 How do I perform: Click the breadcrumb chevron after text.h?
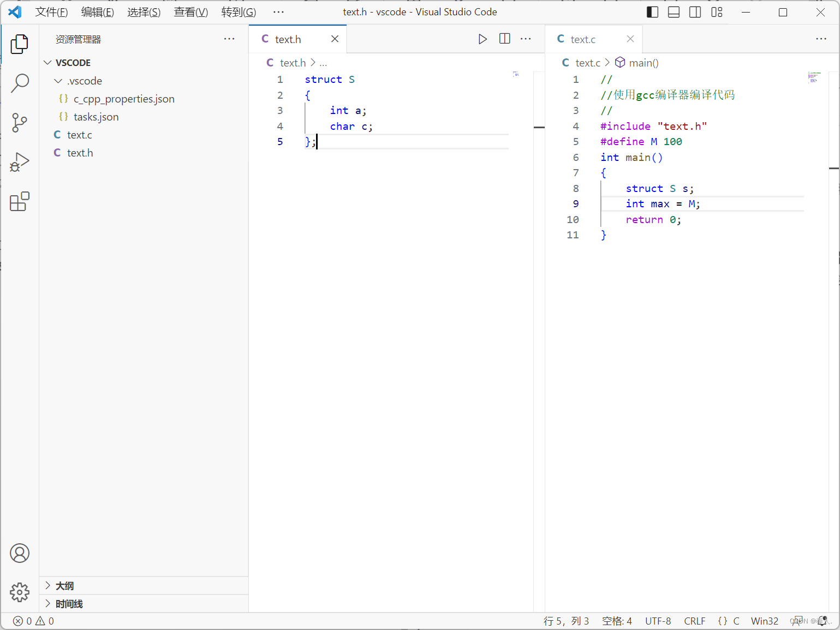click(x=313, y=63)
